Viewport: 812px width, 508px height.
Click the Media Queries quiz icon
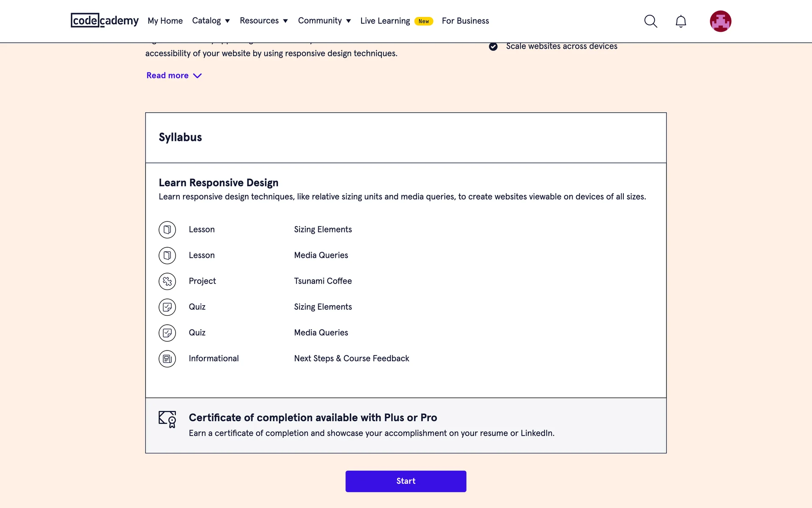[x=167, y=333]
